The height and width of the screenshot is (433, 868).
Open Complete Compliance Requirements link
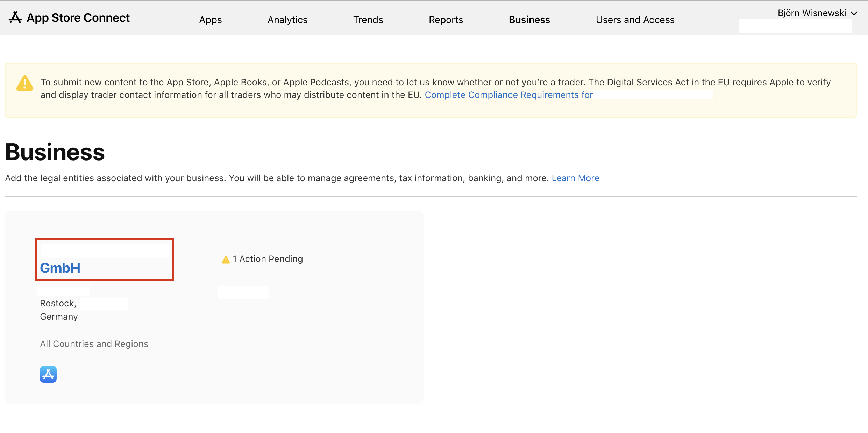coord(509,95)
